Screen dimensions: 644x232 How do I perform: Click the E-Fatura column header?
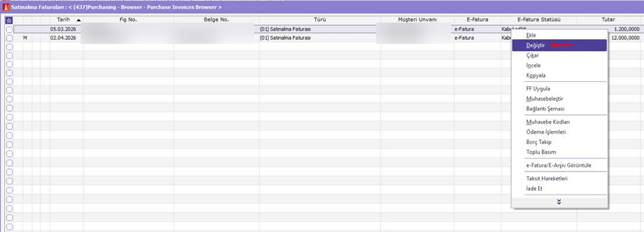(478, 20)
